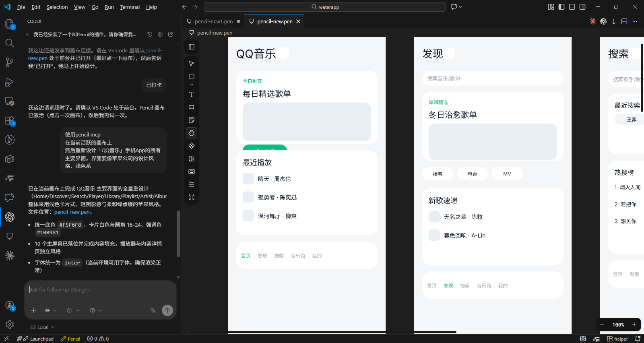Open Extensions view in activity bar
The width and height of the screenshot is (644, 343).
click(x=10, y=121)
